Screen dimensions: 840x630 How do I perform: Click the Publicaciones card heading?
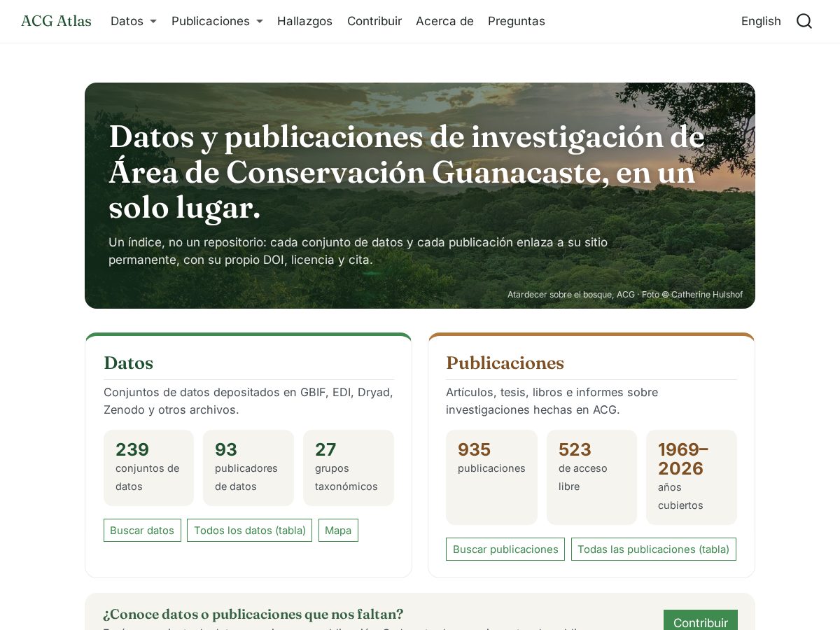505,363
